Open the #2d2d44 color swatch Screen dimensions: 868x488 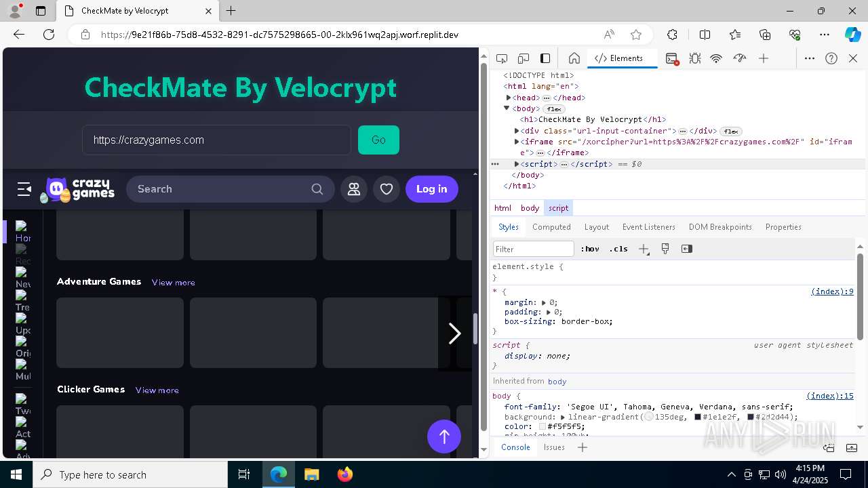751,417
